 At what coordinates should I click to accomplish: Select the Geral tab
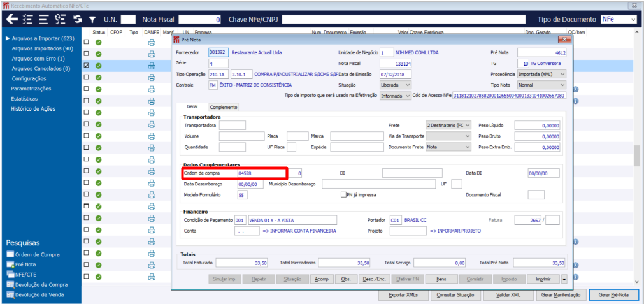tap(191, 106)
